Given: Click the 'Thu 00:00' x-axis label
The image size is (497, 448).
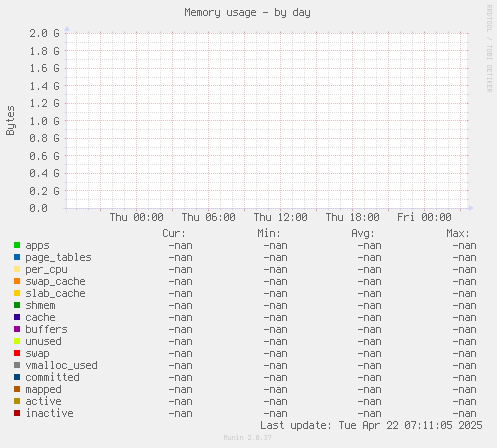Looking at the screenshot, I should (x=136, y=218).
